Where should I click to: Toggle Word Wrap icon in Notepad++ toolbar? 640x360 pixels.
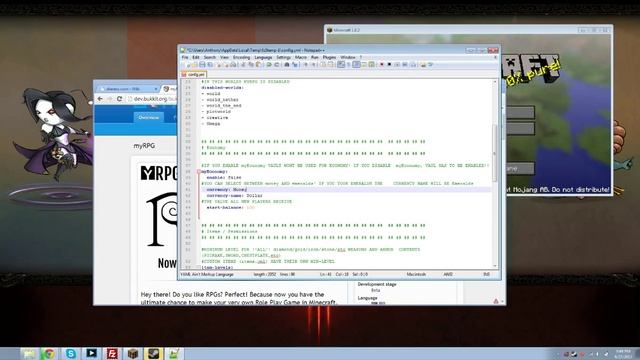(341, 64)
